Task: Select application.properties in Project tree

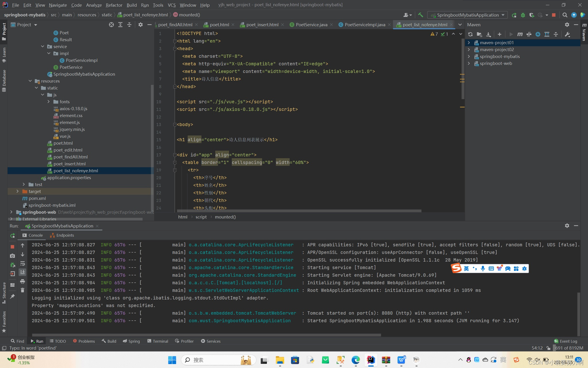Action: pyautogui.click(x=69, y=178)
